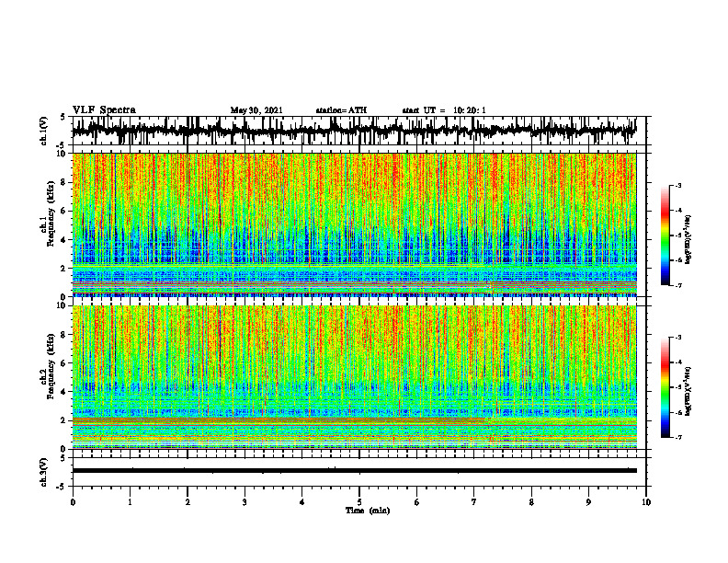Screen dimensions: 728x563
Task: Click the ch.2 colorbar "log(PSD)" unit label
Action: click(688, 391)
